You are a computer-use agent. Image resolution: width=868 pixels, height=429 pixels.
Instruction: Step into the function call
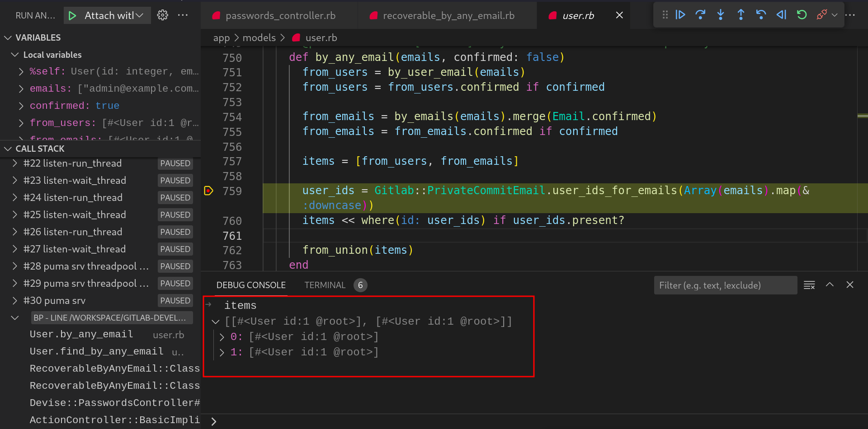[x=721, y=15]
